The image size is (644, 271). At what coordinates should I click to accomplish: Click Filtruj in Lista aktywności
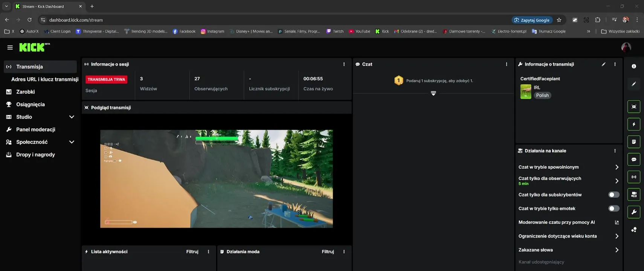tap(192, 252)
